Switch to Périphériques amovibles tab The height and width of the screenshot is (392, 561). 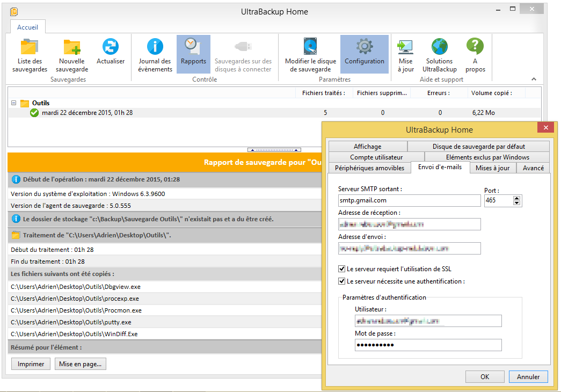(x=369, y=168)
